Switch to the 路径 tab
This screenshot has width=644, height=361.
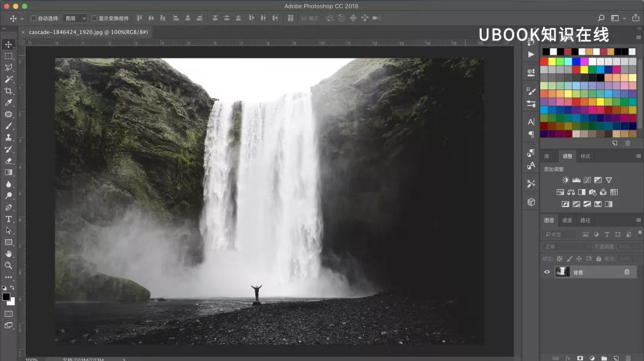point(586,220)
